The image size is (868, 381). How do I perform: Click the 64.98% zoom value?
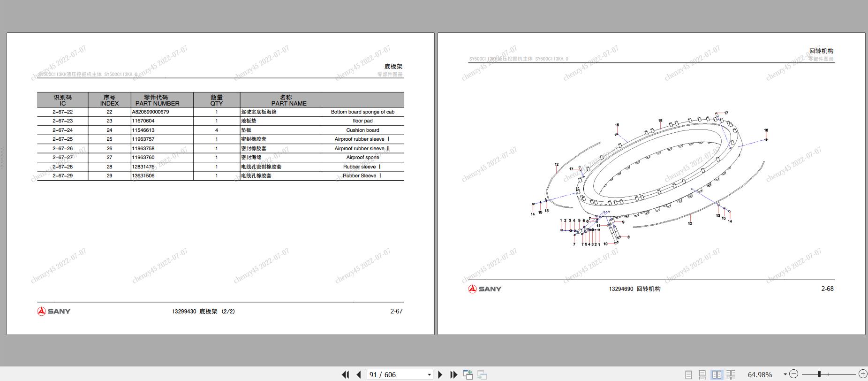click(760, 374)
